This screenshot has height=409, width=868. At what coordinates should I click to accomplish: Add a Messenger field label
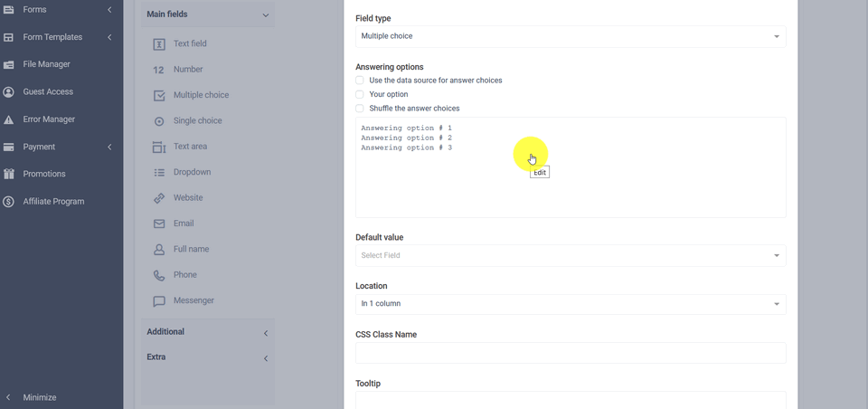coord(193,300)
